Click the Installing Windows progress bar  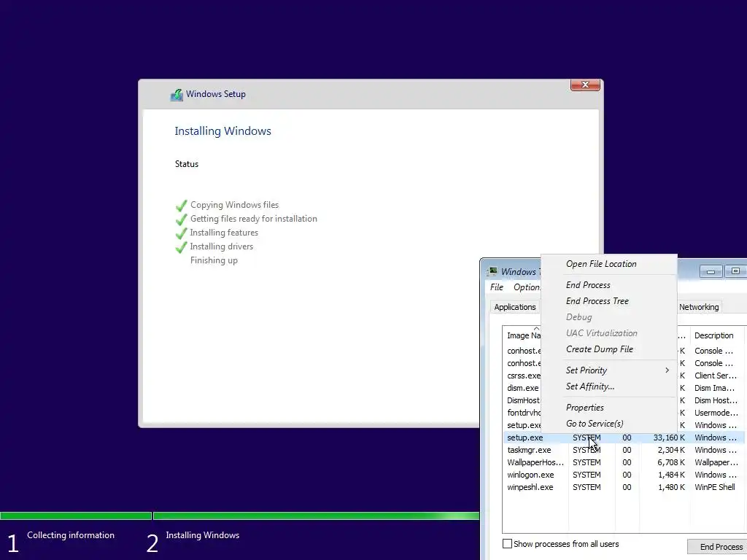pyautogui.click(x=317, y=516)
